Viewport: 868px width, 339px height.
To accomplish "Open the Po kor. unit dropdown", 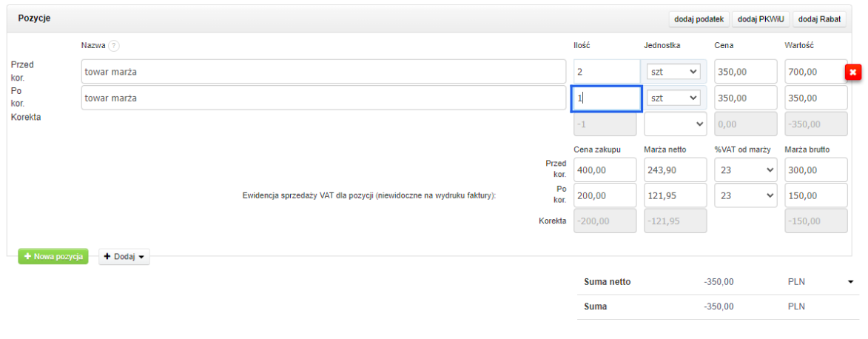I will pyautogui.click(x=674, y=98).
